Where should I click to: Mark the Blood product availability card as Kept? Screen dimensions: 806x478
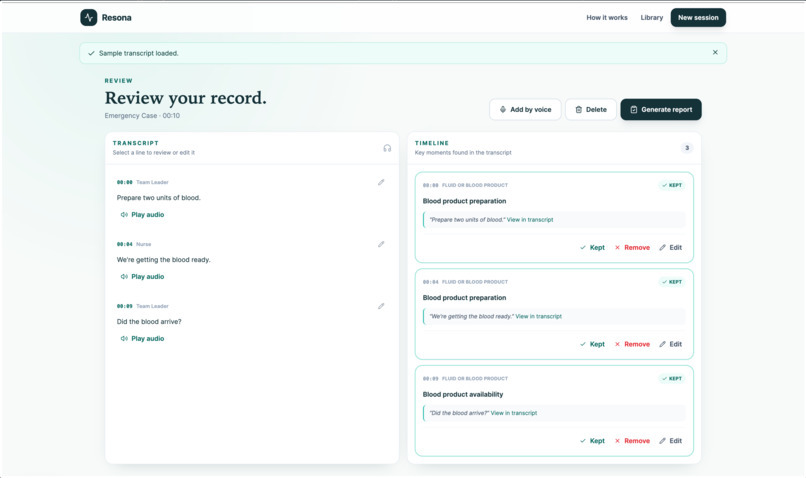592,441
